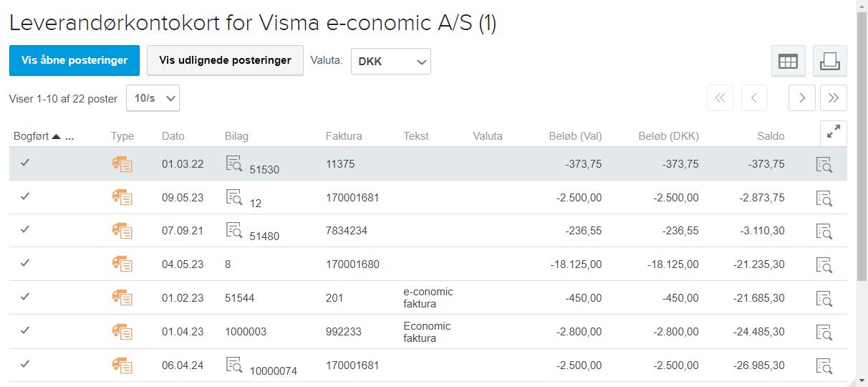Toggle the checkmark for the 04.05.23 entry
The image size is (868, 387).
click(25, 263)
